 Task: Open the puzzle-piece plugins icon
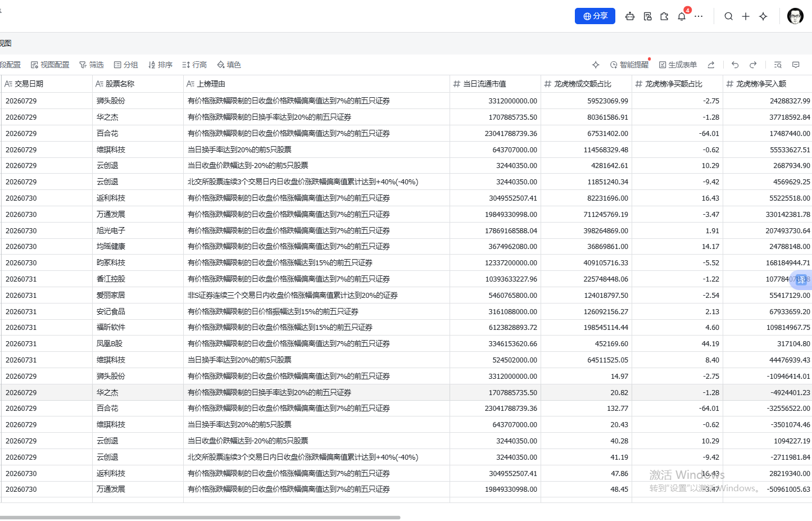coord(664,16)
